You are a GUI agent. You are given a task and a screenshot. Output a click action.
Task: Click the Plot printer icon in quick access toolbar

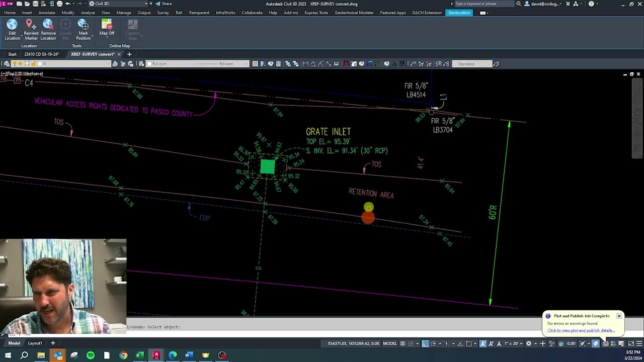pos(60,4)
